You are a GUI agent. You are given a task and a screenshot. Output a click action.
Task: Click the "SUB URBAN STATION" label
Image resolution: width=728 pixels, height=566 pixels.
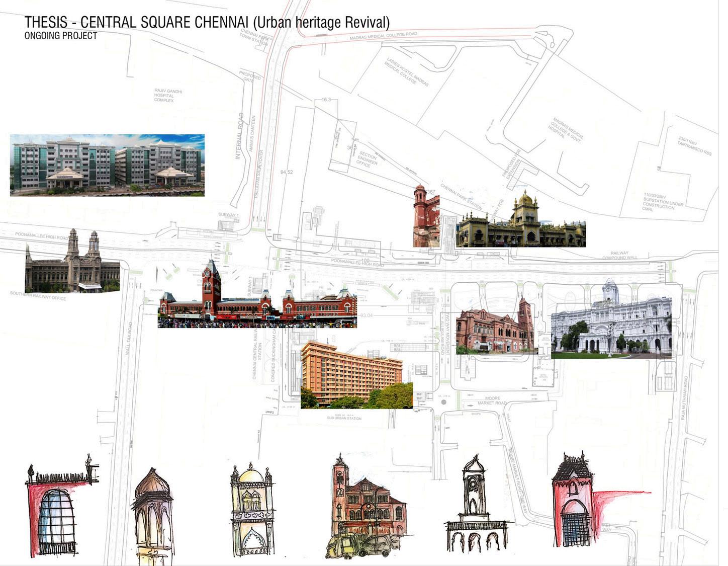[x=344, y=418]
